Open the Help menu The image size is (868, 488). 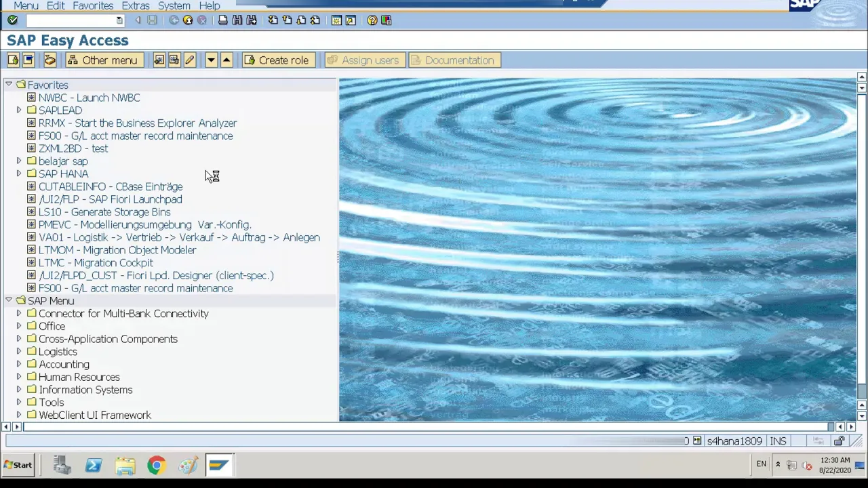(210, 5)
